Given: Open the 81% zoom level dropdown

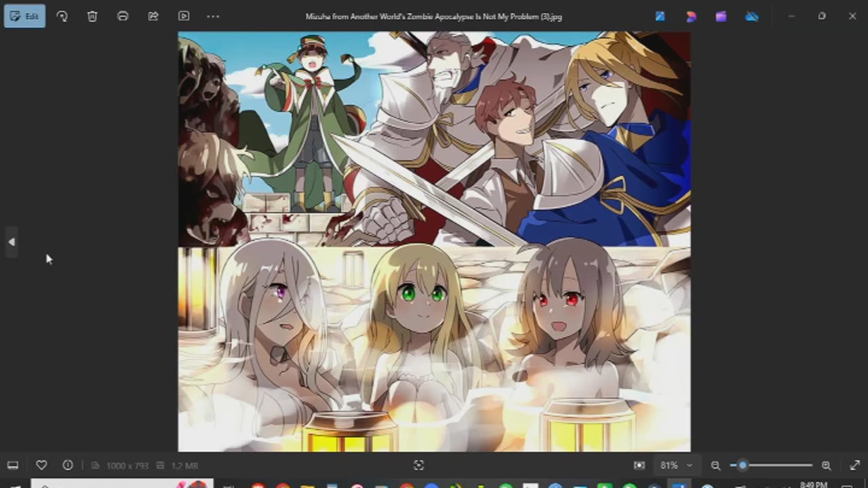Looking at the screenshot, I should (676, 466).
